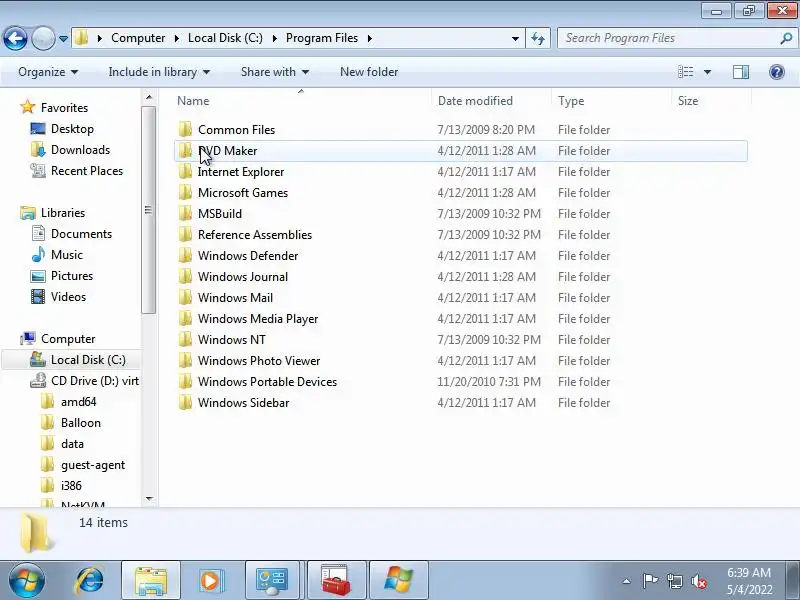Open Desktop in the navigation pane

pyautogui.click(x=72, y=129)
